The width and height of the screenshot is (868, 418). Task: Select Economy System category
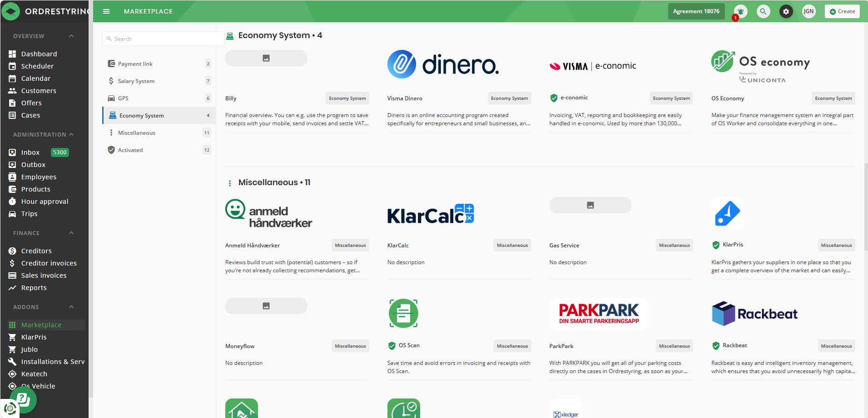159,116
